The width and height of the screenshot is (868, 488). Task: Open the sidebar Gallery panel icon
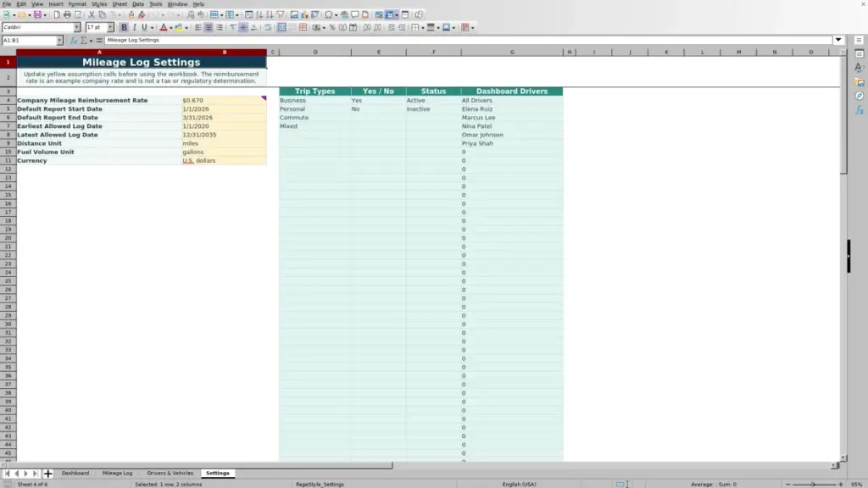(860, 82)
